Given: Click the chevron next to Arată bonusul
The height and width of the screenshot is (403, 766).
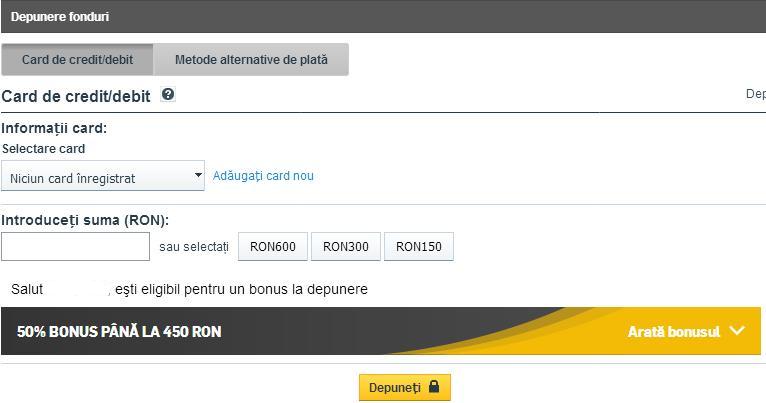Looking at the screenshot, I should click(737, 331).
